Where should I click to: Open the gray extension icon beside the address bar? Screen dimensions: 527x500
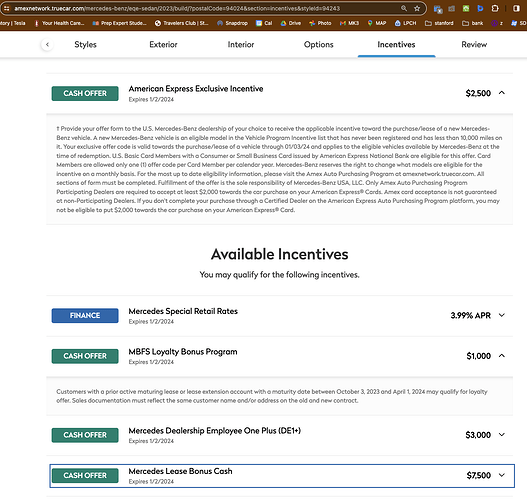[x=452, y=8]
